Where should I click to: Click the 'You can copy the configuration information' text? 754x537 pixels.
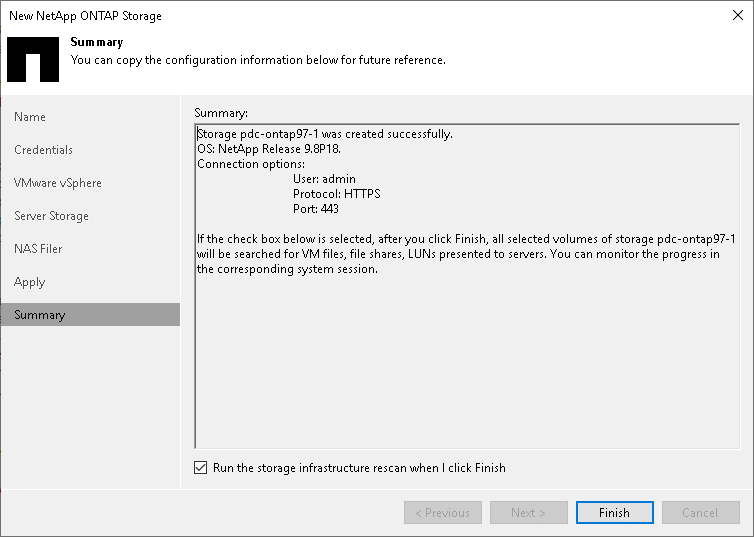pos(258,60)
